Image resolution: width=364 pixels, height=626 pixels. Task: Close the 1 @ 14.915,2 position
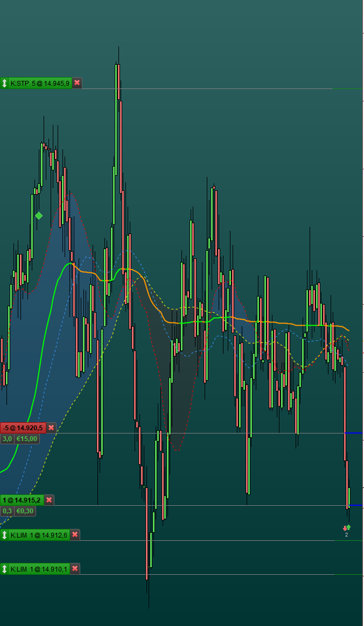(49, 500)
